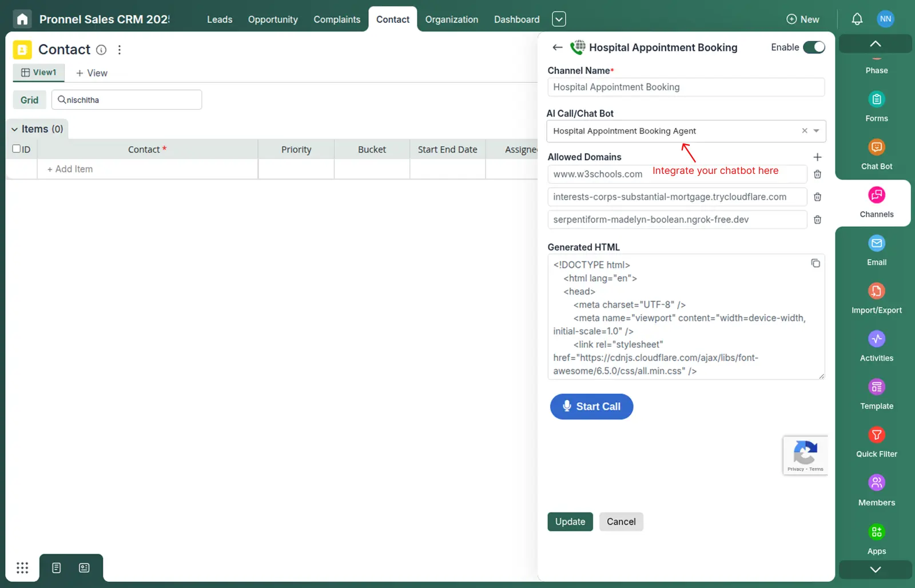Viewport: 915px width, 588px height.
Task: Switch to the Opportunity tab
Action: (x=273, y=19)
